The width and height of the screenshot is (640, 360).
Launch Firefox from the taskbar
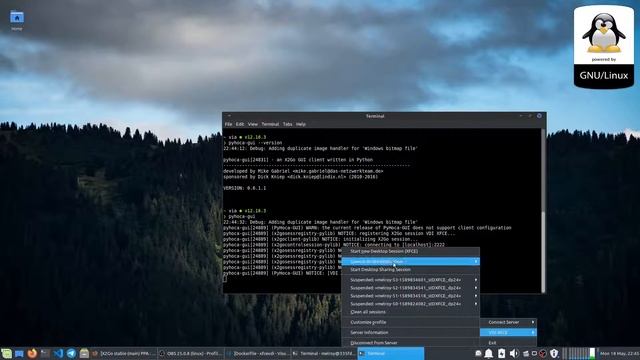(32, 353)
